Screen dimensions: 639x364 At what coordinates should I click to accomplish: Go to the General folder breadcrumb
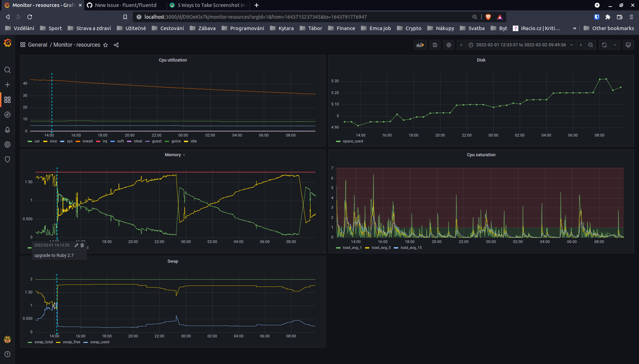37,45
